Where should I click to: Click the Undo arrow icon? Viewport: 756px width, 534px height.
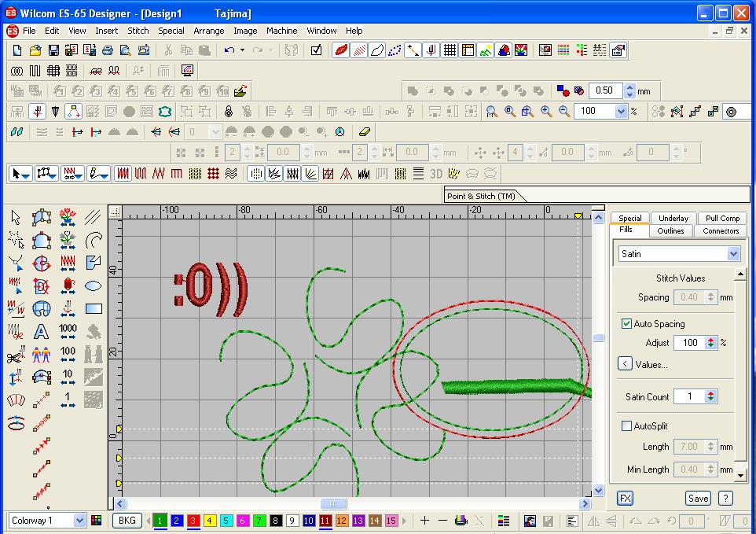229,50
